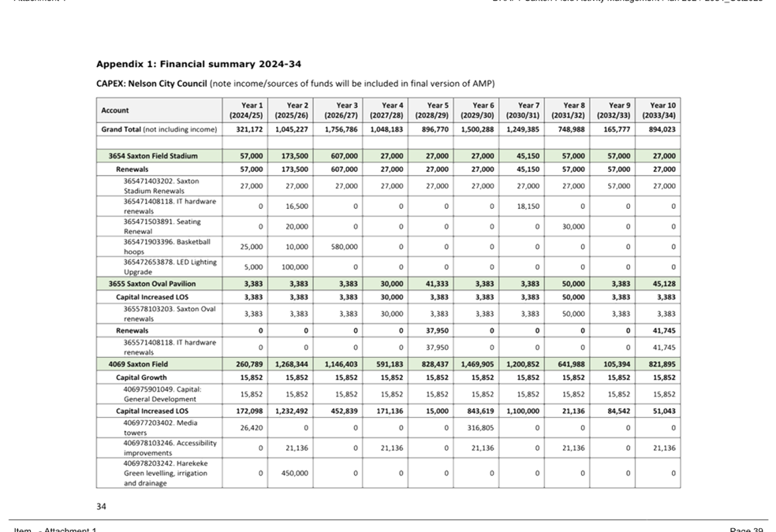Select the '4069 Saxton Field' row label

tap(138, 364)
